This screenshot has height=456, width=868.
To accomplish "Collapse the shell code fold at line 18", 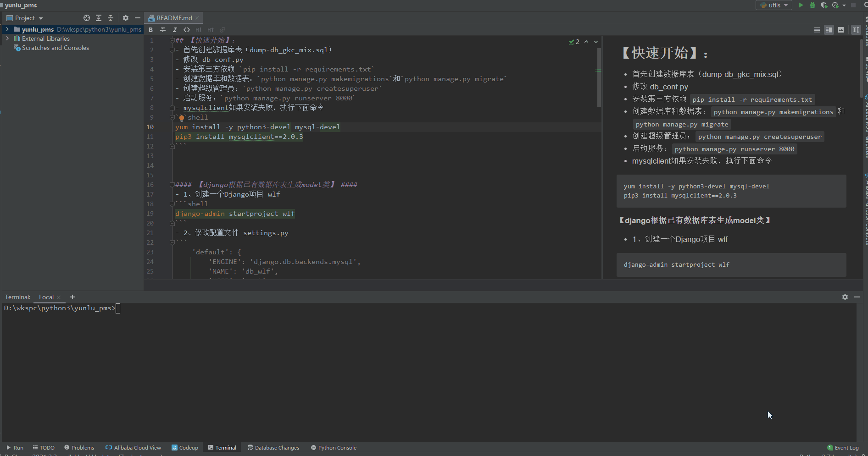I will pyautogui.click(x=172, y=204).
